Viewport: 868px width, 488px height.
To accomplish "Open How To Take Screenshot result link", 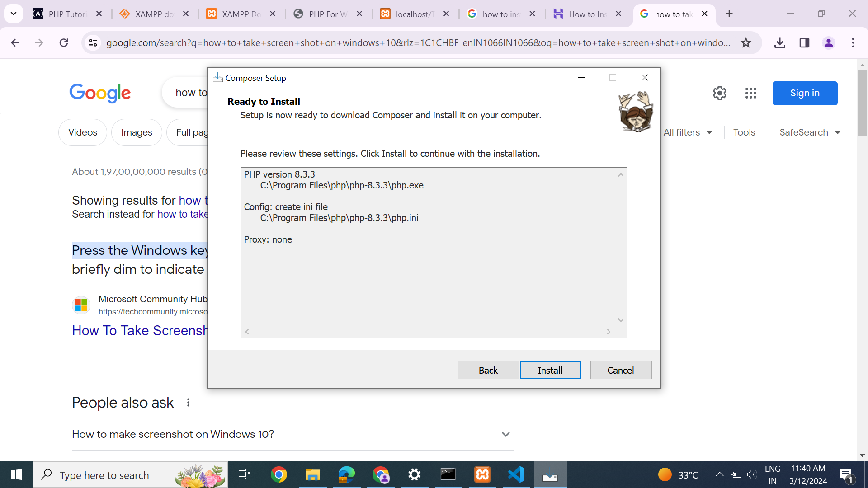I will [140, 330].
